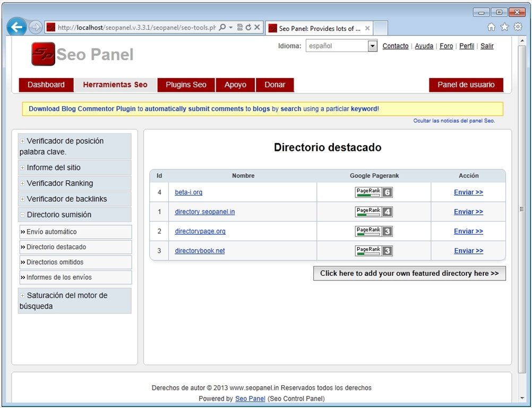Click the Ayuda link
532x408 pixels.
pyautogui.click(x=424, y=46)
